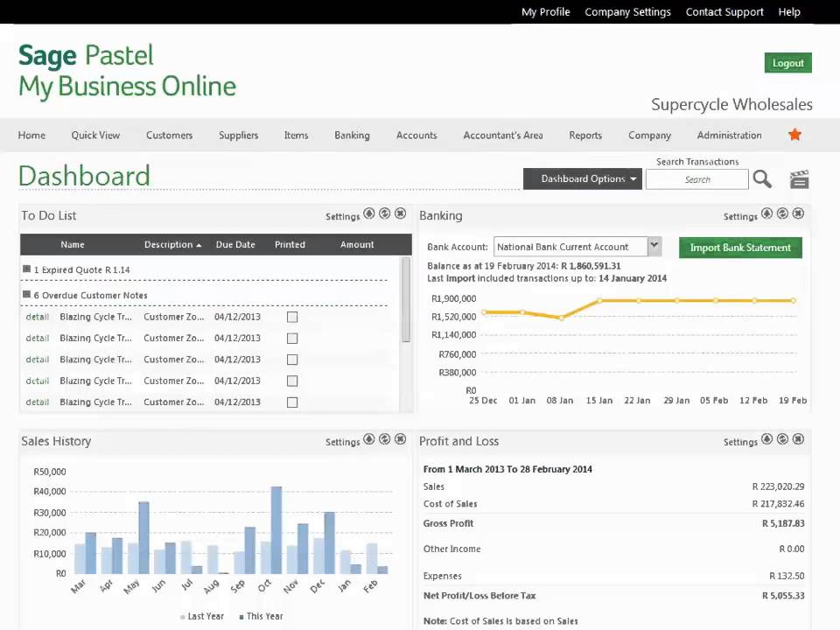Open detail link of fifth Blazing Cycle row

(x=38, y=402)
